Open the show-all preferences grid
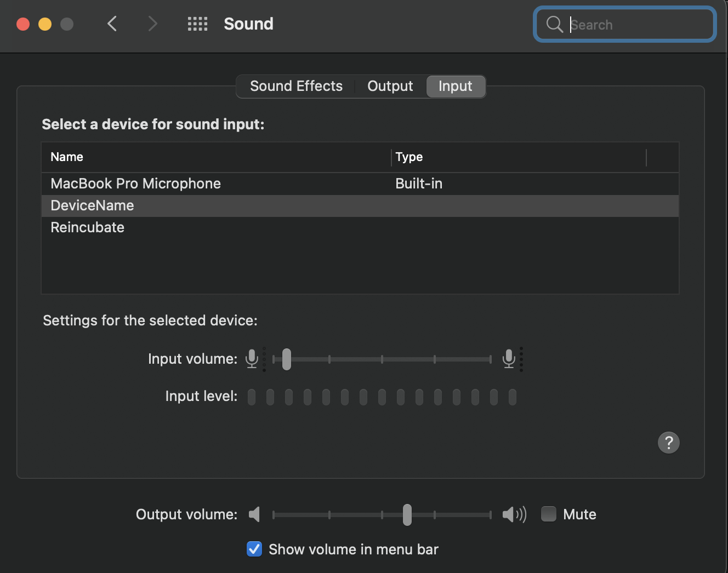The height and width of the screenshot is (573, 728). 197,24
